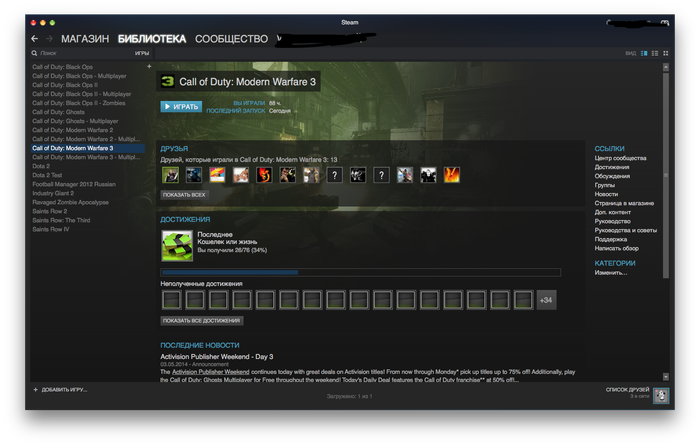The height and width of the screenshot is (446, 700).
Task: Open the Обсуждения link
Action: [x=612, y=176]
